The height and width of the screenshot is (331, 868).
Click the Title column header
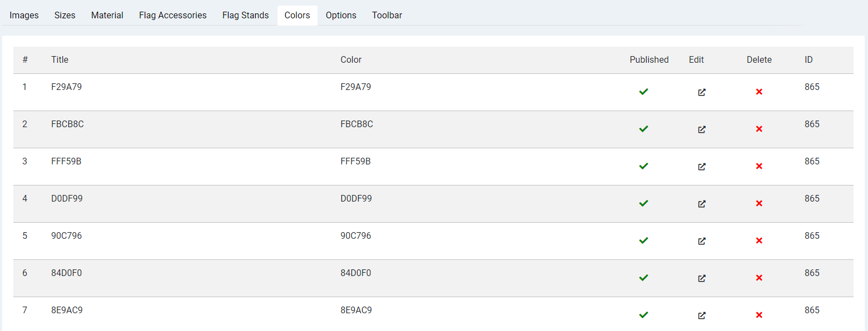point(60,59)
